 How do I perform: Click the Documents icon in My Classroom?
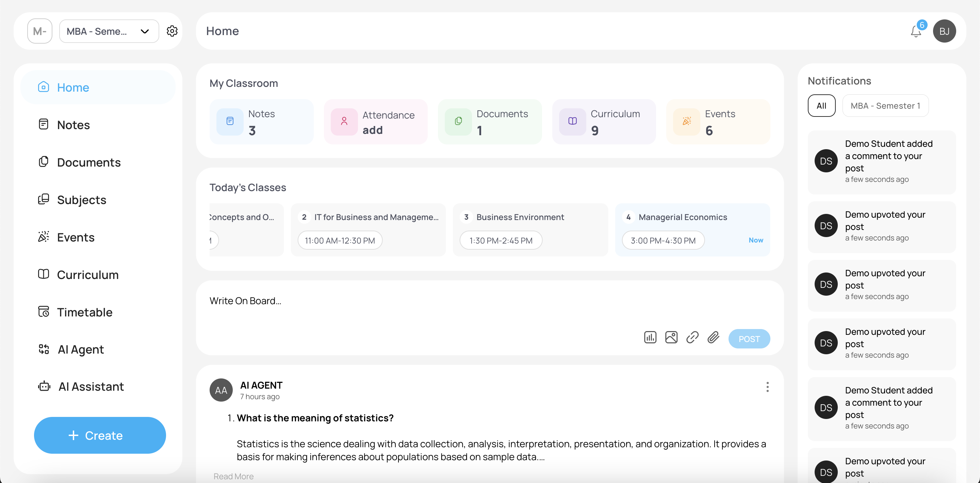tap(458, 122)
